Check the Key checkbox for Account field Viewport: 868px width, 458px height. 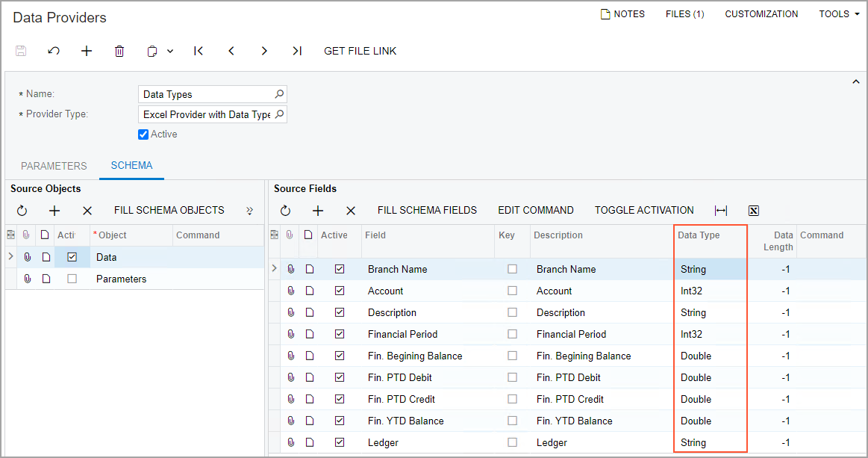[512, 291]
